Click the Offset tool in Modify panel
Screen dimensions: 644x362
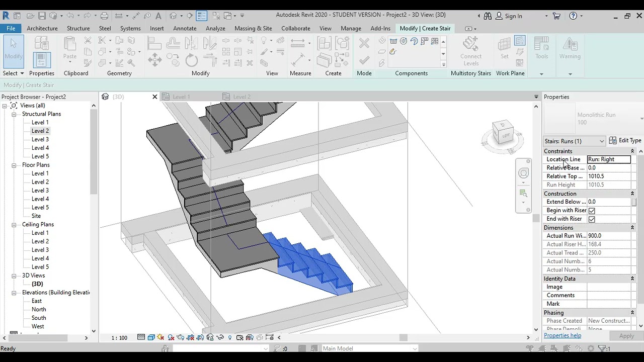click(x=173, y=43)
